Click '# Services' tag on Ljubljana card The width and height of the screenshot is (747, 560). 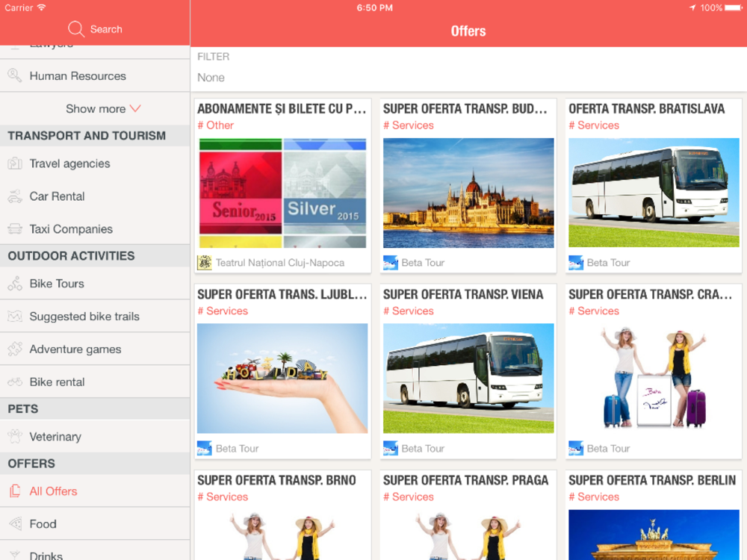click(x=223, y=311)
